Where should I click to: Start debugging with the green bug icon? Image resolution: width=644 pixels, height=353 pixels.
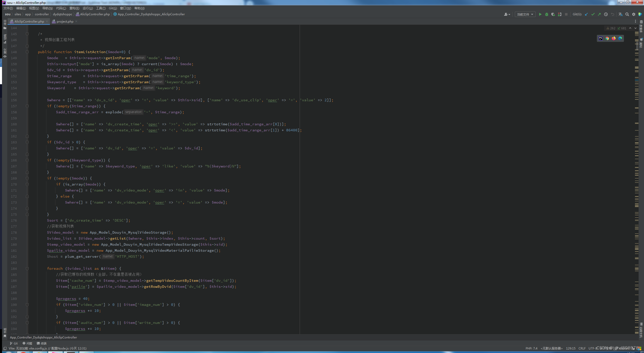547,14
